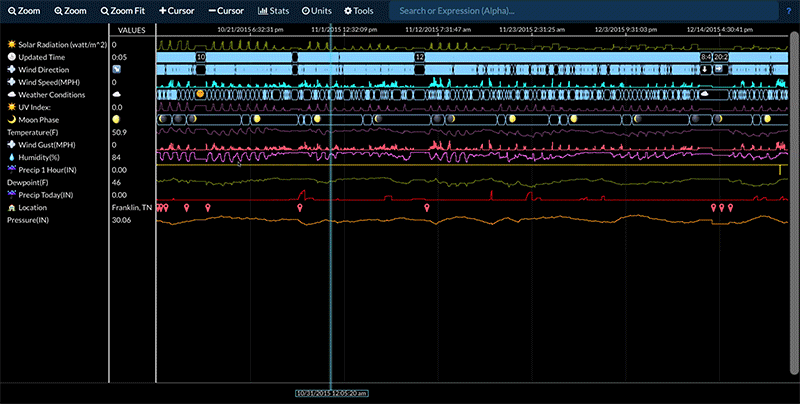
Task: Click the Solar Radiation sun icon
Action: click(x=11, y=45)
